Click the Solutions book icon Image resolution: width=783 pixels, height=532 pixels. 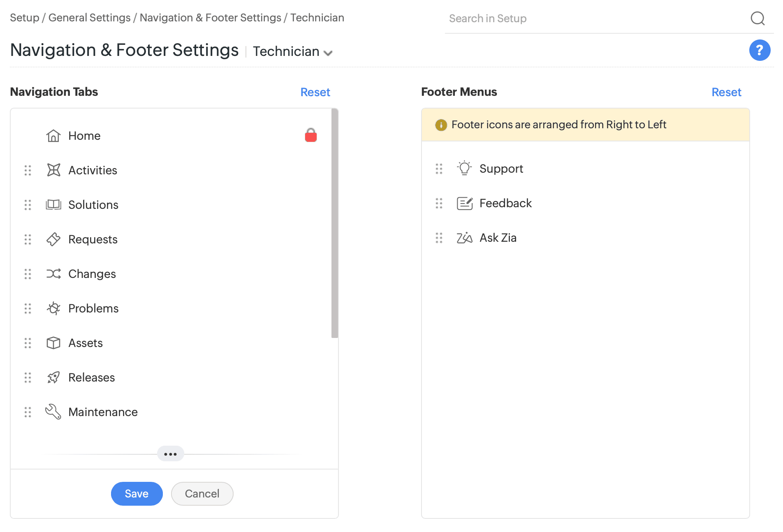53,205
